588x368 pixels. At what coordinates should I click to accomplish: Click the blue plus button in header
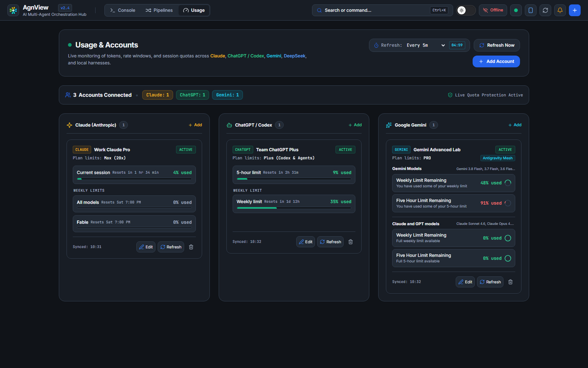tap(575, 10)
